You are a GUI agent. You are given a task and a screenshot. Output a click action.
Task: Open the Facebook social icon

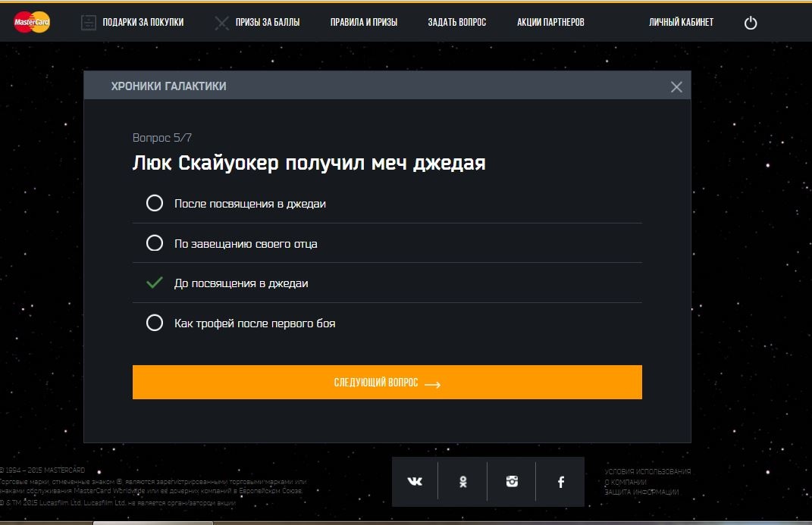point(561,482)
